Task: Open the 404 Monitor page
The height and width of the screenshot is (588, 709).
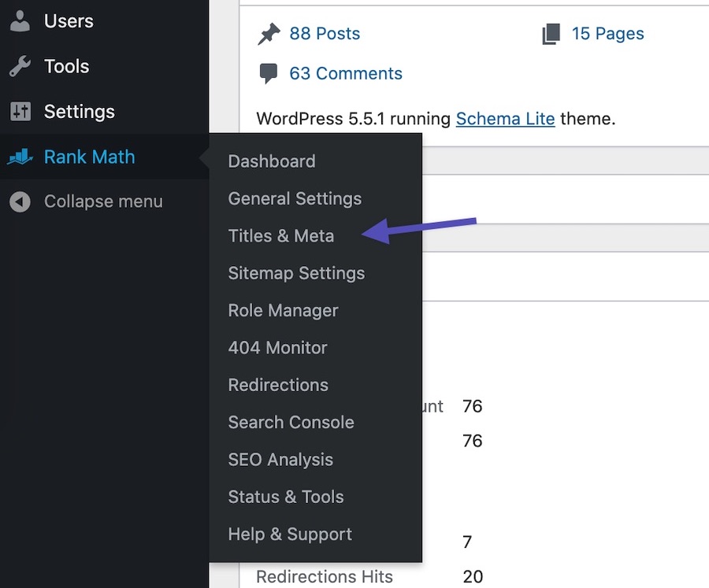Action: tap(277, 348)
